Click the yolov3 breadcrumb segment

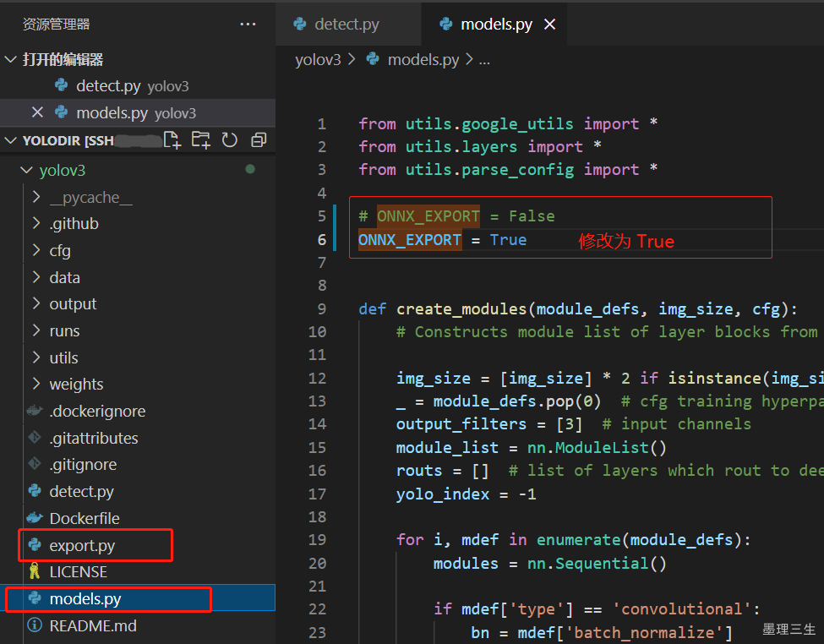(318, 60)
